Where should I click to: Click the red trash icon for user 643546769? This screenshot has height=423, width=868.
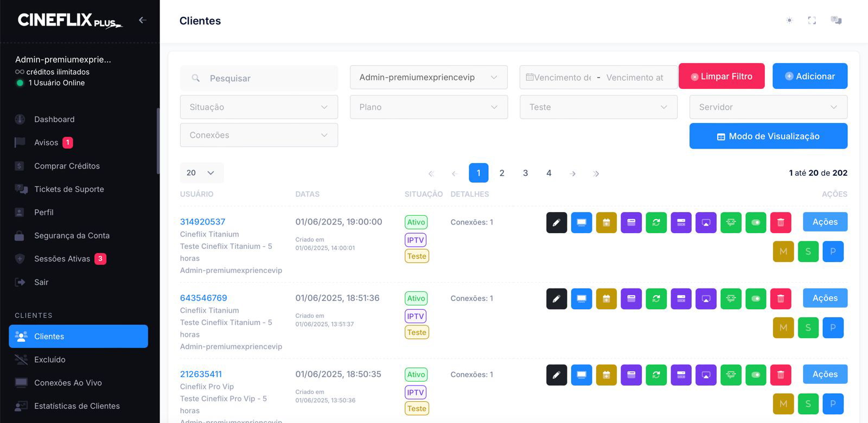tap(781, 299)
